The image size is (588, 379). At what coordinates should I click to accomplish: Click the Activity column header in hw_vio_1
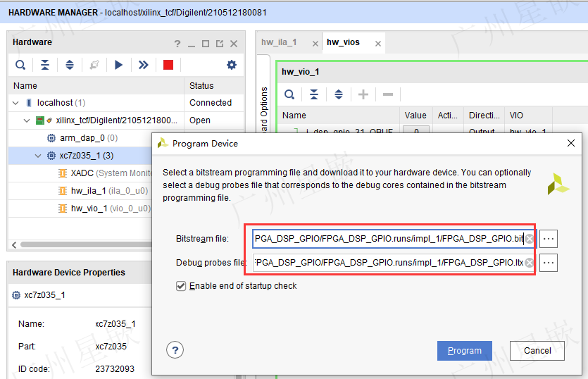coord(448,116)
